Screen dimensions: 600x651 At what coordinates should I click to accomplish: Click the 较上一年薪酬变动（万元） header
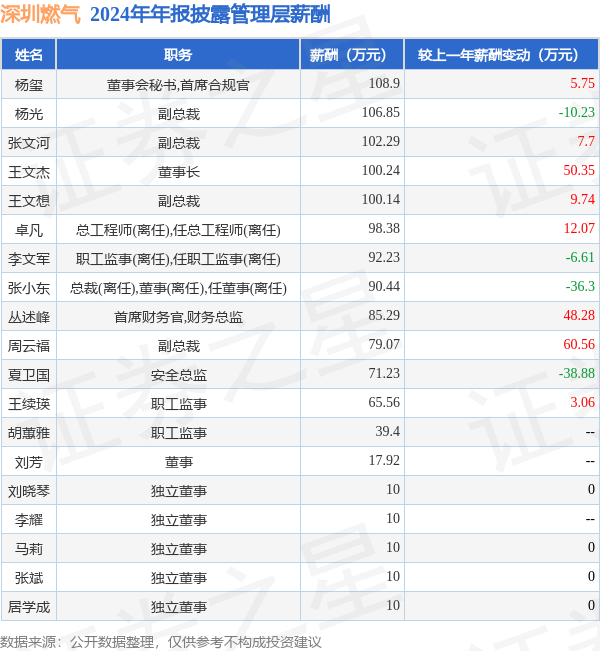pyautogui.click(x=501, y=54)
